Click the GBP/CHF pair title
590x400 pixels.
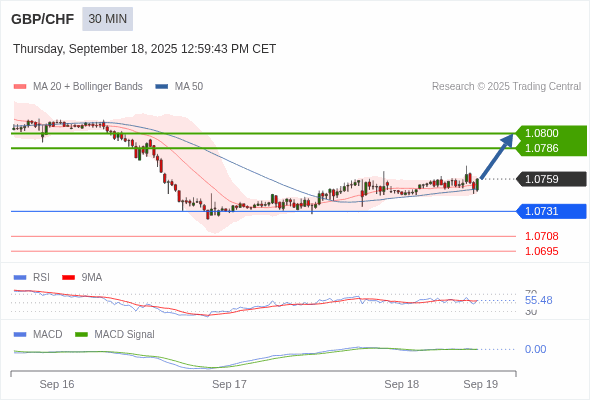(x=43, y=19)
